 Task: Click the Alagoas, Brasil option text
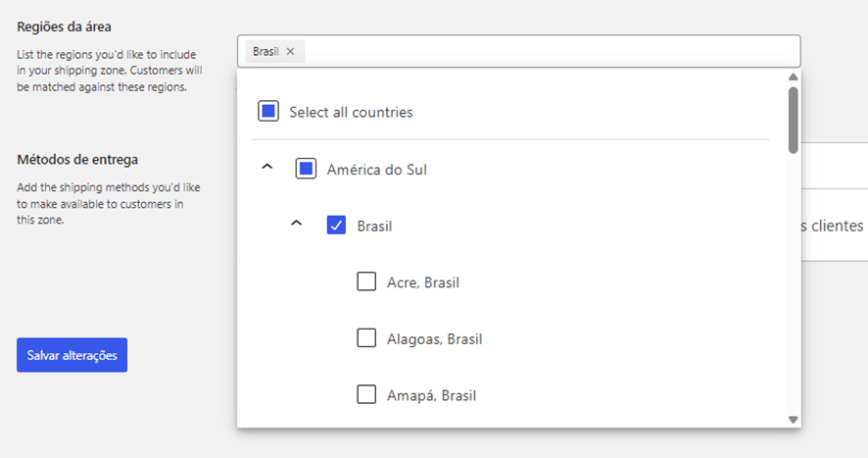435,339
